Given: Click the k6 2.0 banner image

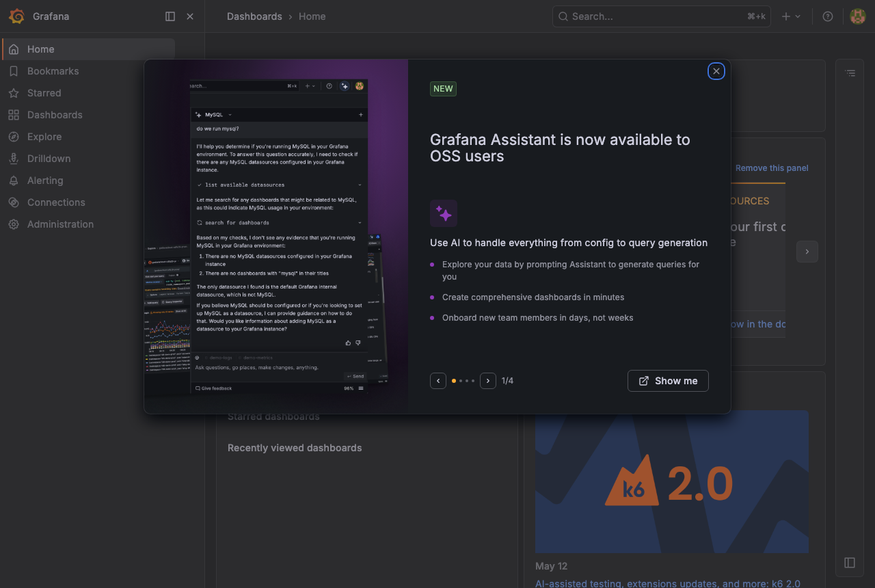Looking at the screenshot, I should (672, 481).
